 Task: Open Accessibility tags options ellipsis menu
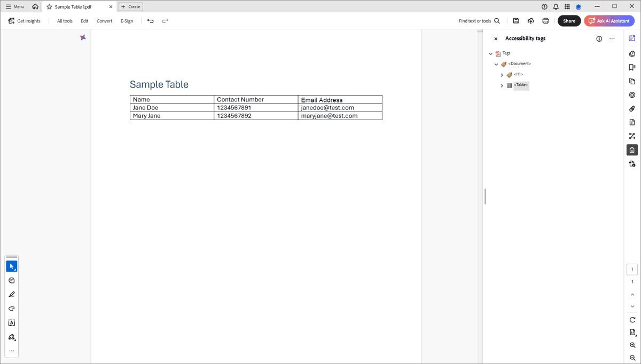tap(612, 38)
